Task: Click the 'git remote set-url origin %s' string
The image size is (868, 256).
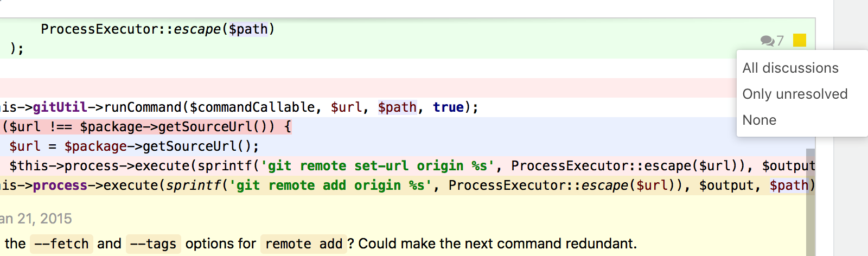Action: pos(378,166)
